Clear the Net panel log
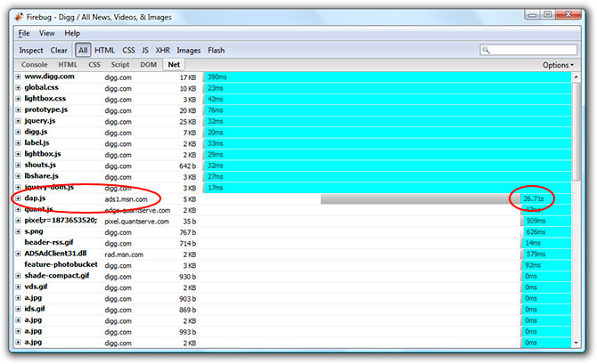This screenshot has height=364, width=597. [x=59, y=50]
